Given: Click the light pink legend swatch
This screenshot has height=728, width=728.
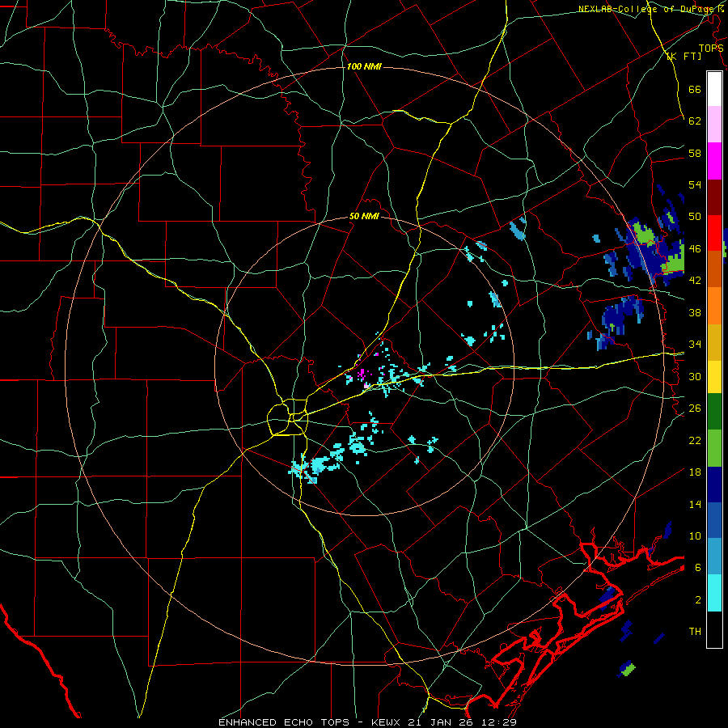Looking at the screenshot, I should pyautogui.click(x=714, y=125).
